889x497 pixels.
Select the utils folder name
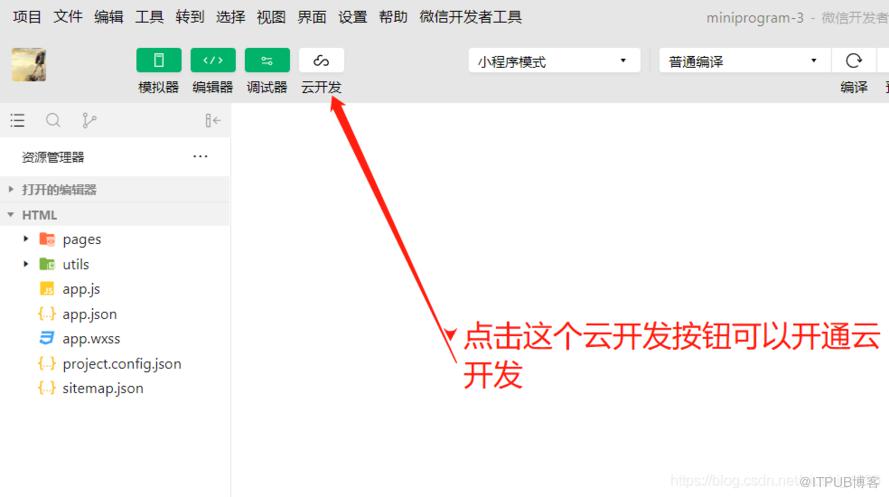pos(75,264)
